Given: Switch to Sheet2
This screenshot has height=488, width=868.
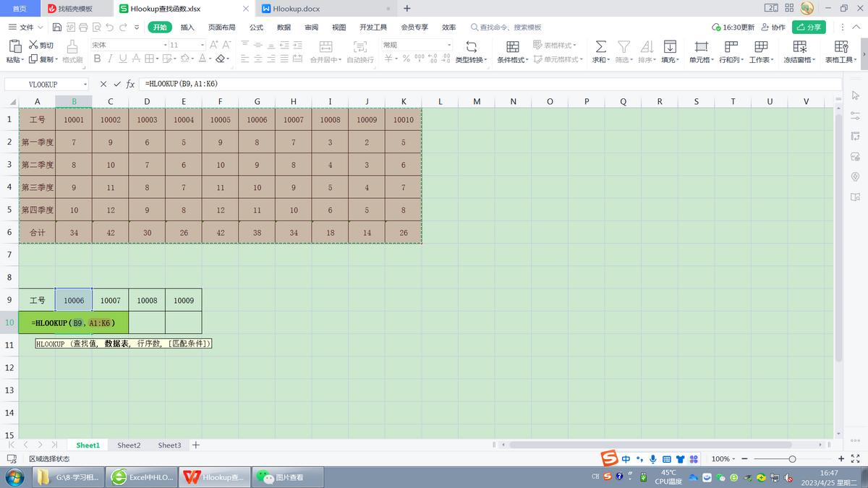Looking at the screenshot, I should coord(129,445).
